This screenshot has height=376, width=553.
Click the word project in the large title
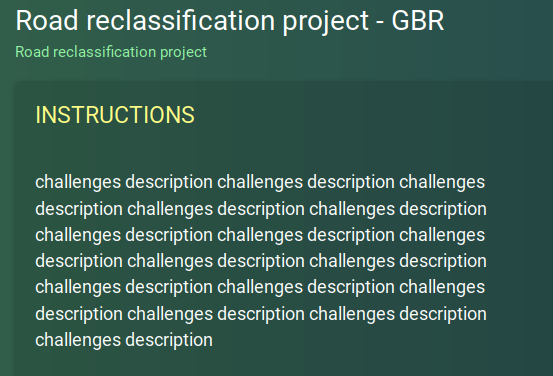326,22
